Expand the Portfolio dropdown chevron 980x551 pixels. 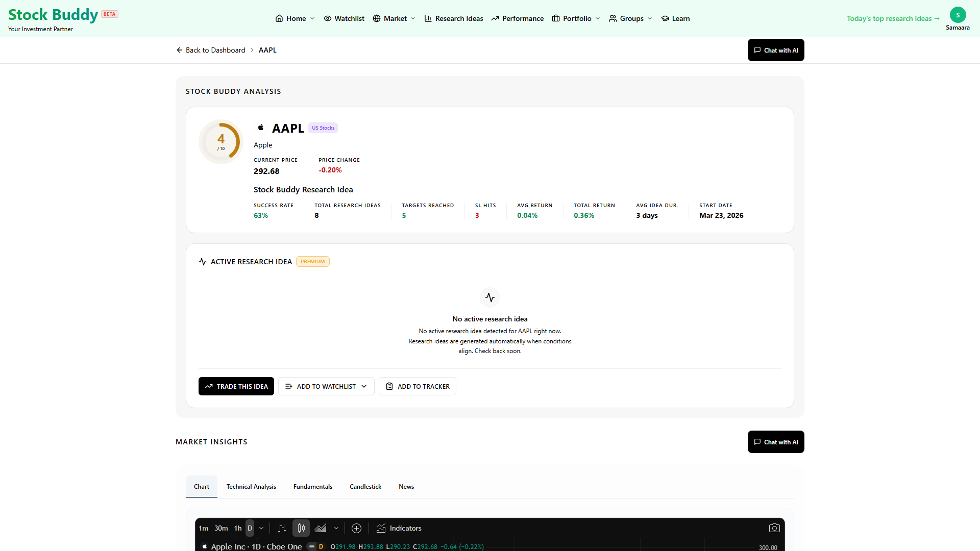tap(598, 18)
